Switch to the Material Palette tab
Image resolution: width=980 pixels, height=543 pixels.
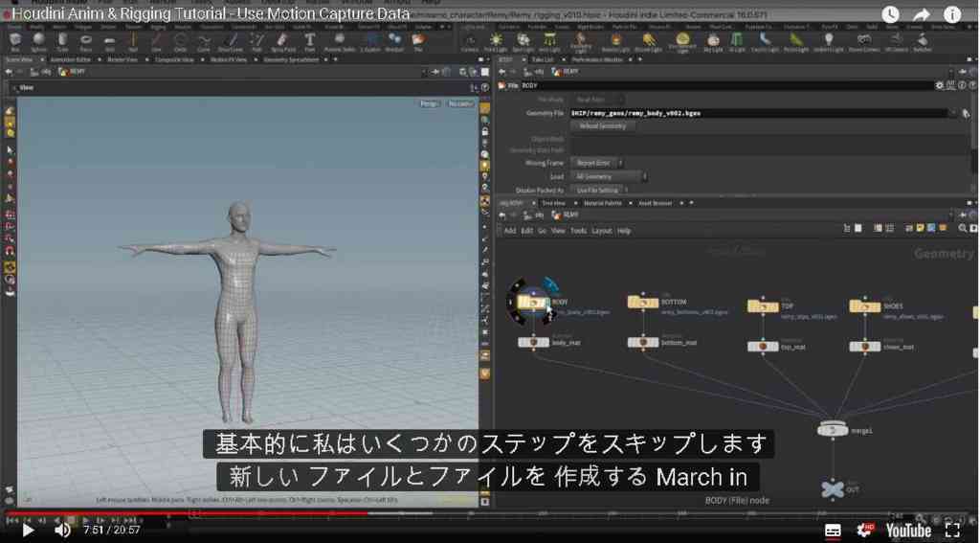tap(603, 203)
